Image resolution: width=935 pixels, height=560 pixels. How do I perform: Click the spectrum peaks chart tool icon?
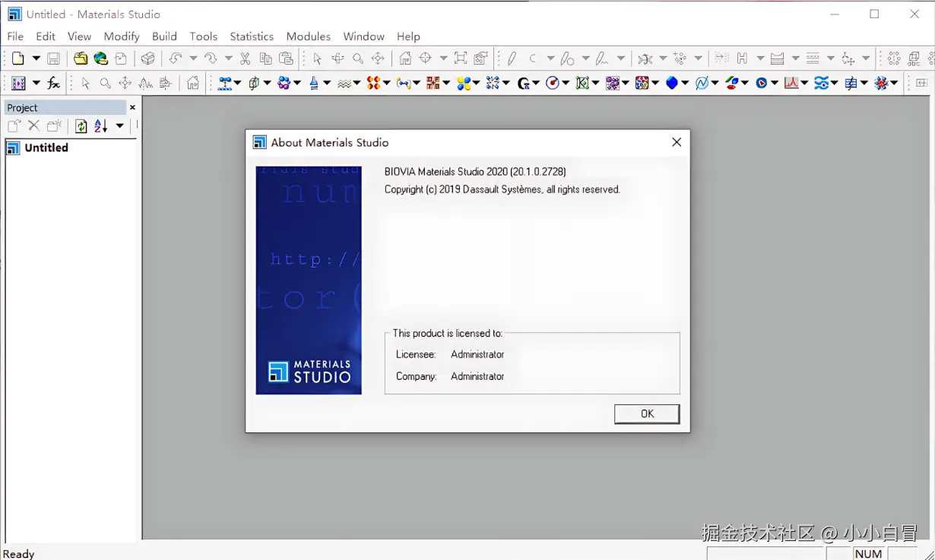(145, 84)
